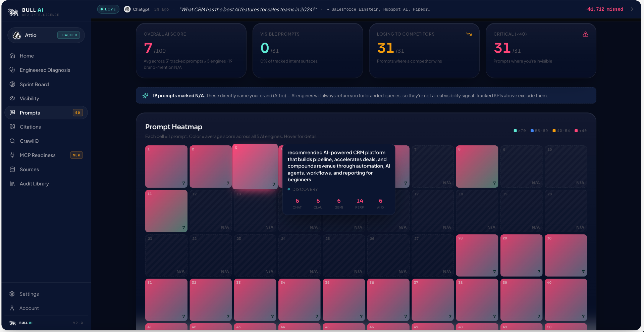
Task: Click the ChatGPT logo in live ticker
Action: 127,9
